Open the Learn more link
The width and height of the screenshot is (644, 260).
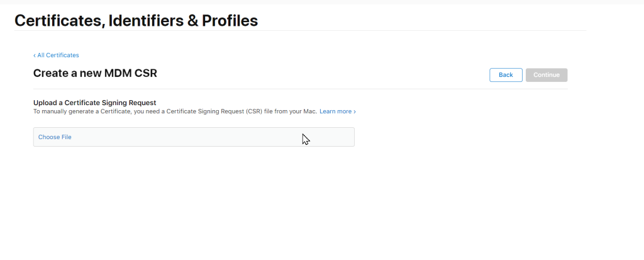(x=335, y=111)
